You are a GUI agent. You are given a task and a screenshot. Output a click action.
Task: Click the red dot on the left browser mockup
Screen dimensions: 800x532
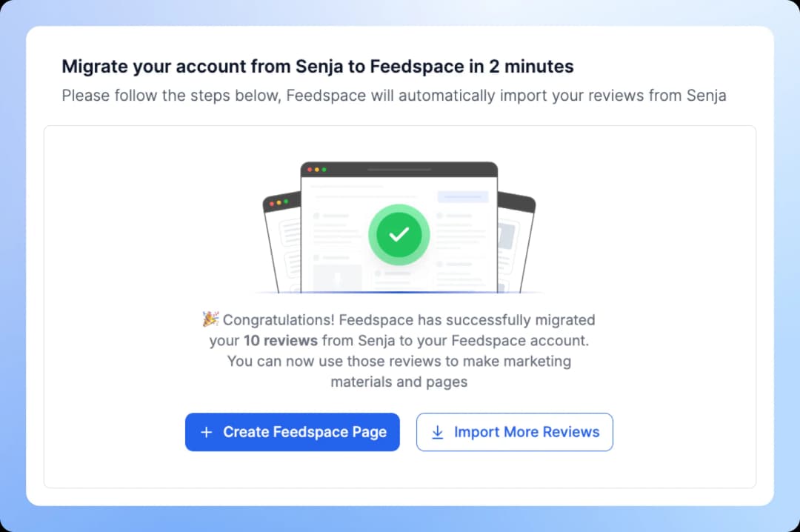[x=272, y=203]
